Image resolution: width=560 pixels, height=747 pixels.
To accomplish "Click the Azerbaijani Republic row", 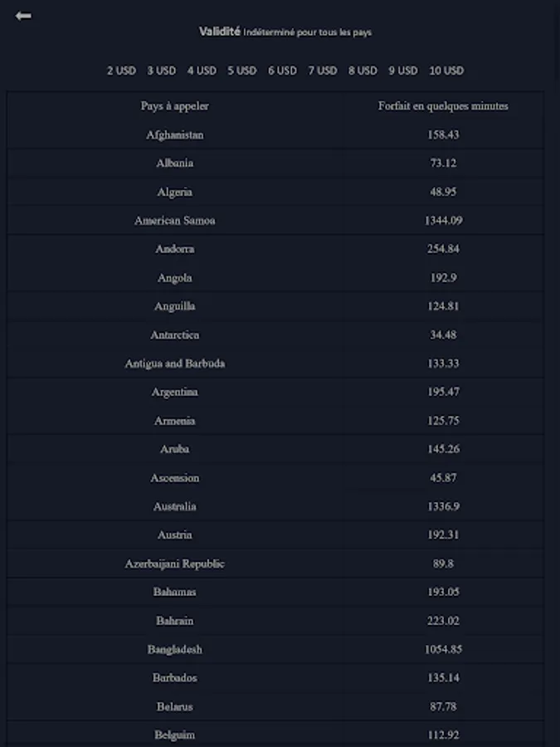I will point(175,564).
